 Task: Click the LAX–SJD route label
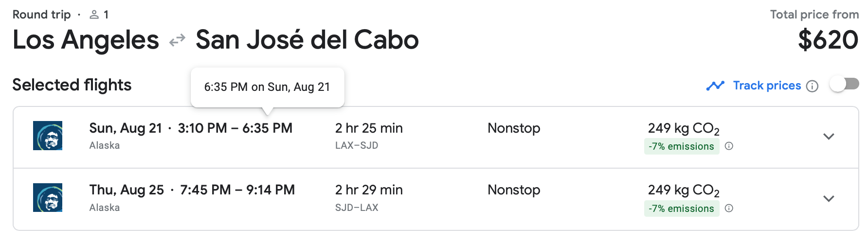click(357, 145)
